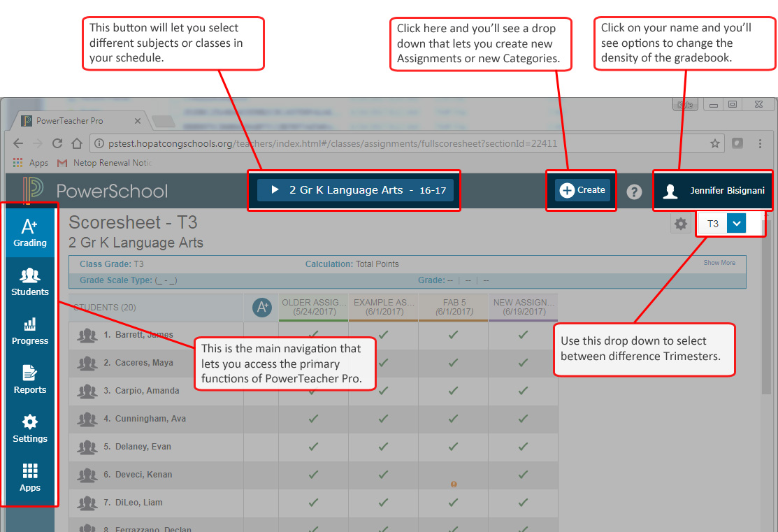This screenshot has width=778, height=532.
Task: Click student name DiLeo, Liam
Action: [x=138, y=502]
